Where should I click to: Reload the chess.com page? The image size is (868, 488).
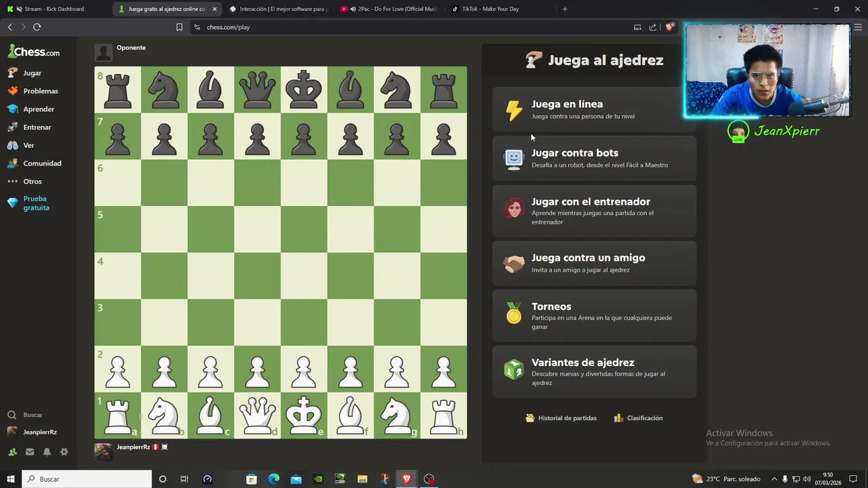[37, 27]
